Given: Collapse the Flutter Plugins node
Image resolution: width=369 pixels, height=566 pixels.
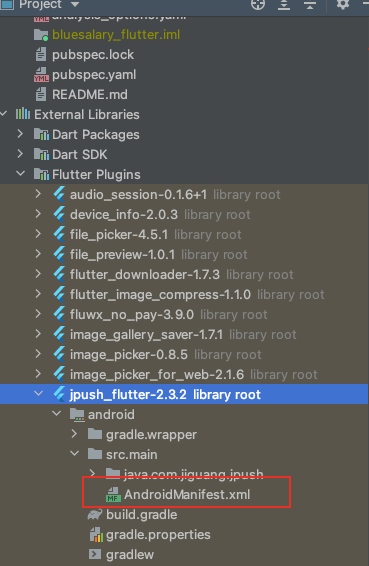Looking at the screenshot, I should [x=21, y=174].
